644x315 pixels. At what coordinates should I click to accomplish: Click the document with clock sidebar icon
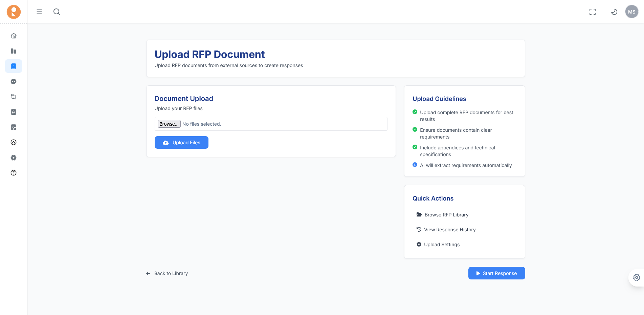(14, 127)
